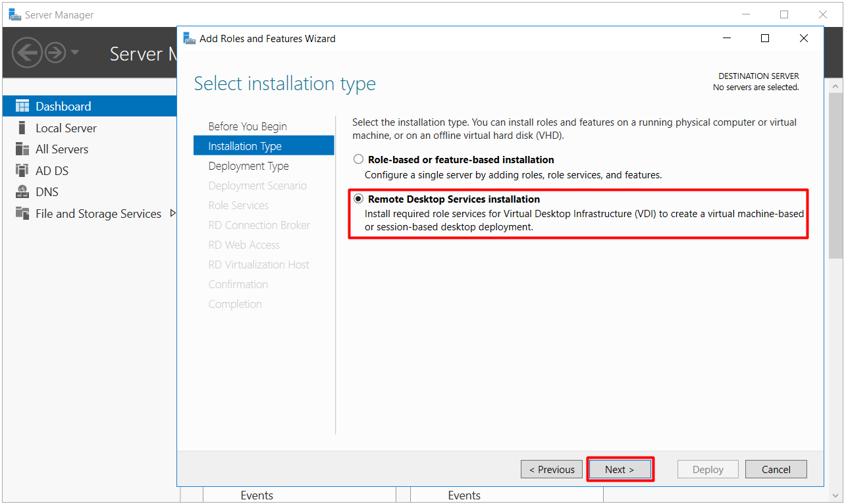The image size is (846, 504).
Task: Click the Previous button in wizard
Action: pos(552,469)
